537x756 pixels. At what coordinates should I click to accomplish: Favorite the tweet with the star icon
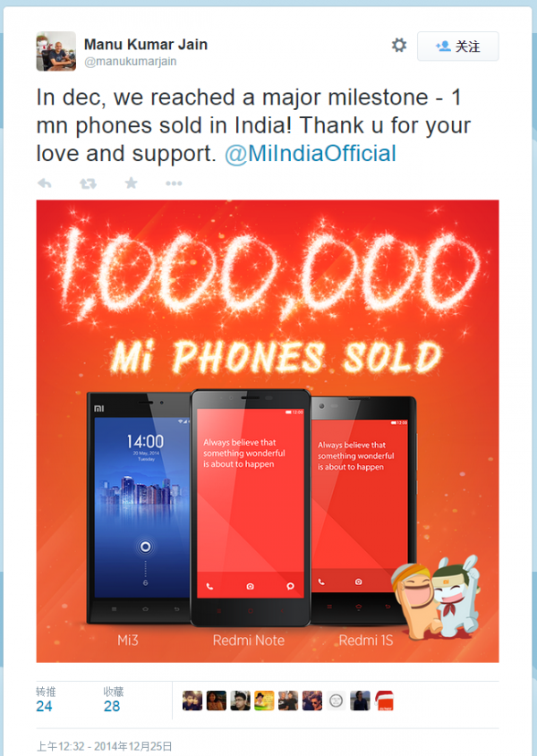[x=131, y=183]
